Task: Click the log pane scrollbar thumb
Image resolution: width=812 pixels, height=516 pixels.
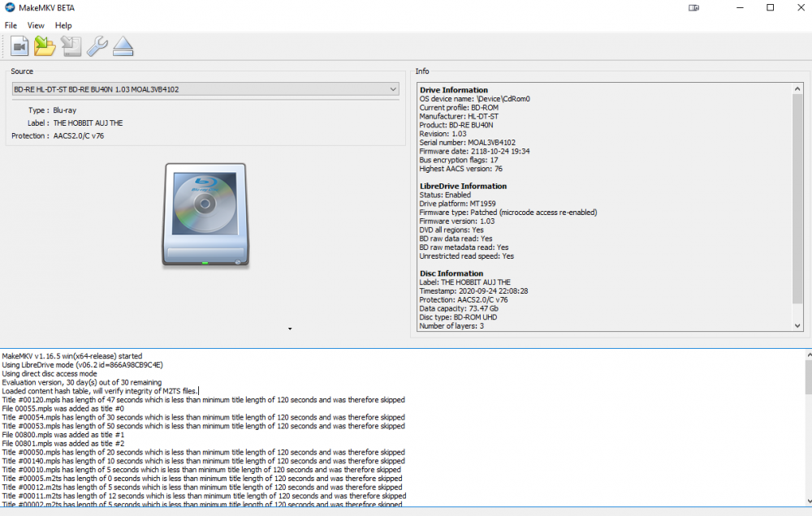Action: tap(809, 376)
